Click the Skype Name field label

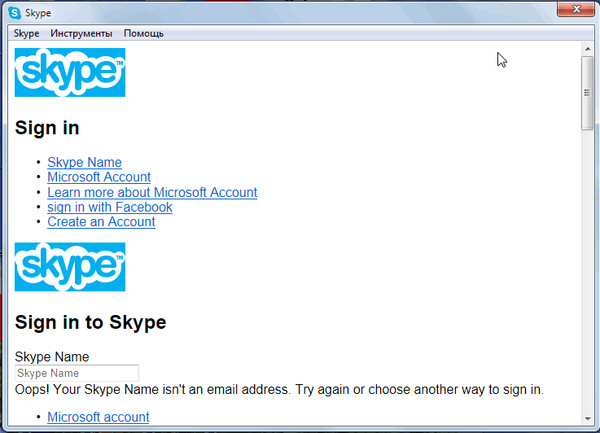(52, 357)
